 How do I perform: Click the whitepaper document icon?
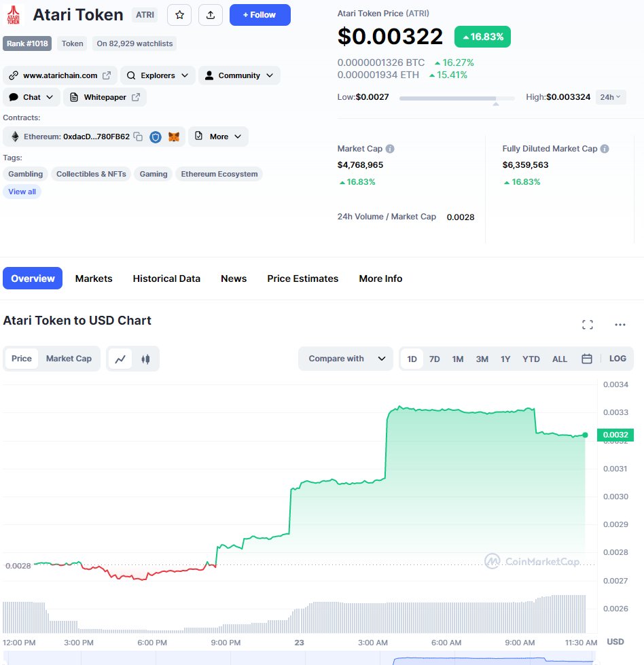point(74,97)
